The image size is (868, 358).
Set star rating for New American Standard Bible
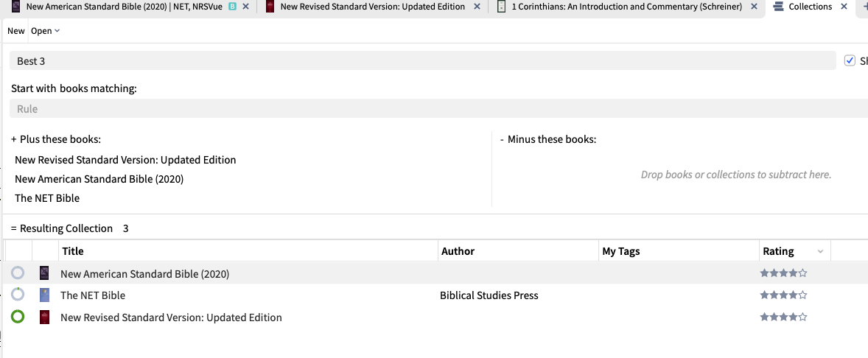click(784, 273)
